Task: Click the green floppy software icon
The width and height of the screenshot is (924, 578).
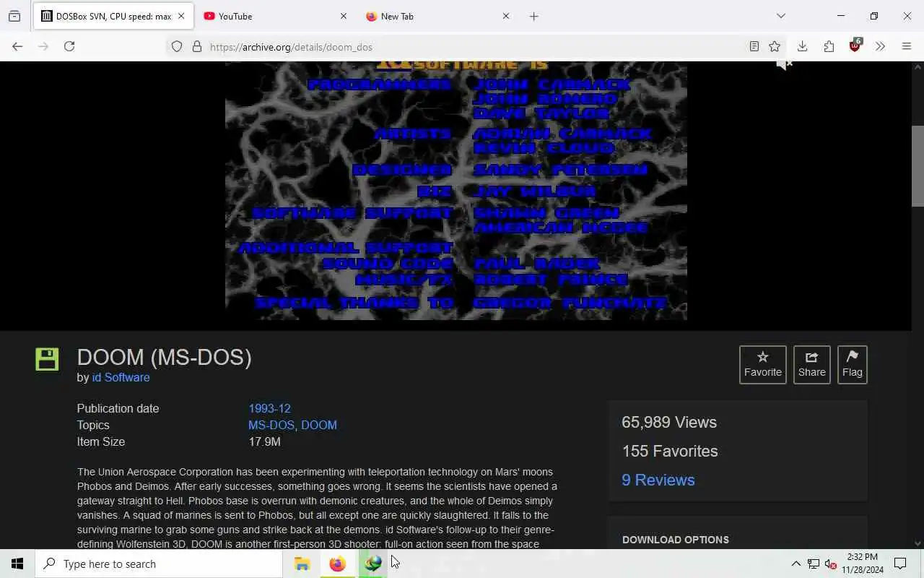Action: pyautogui.click(x=47, y=359)
